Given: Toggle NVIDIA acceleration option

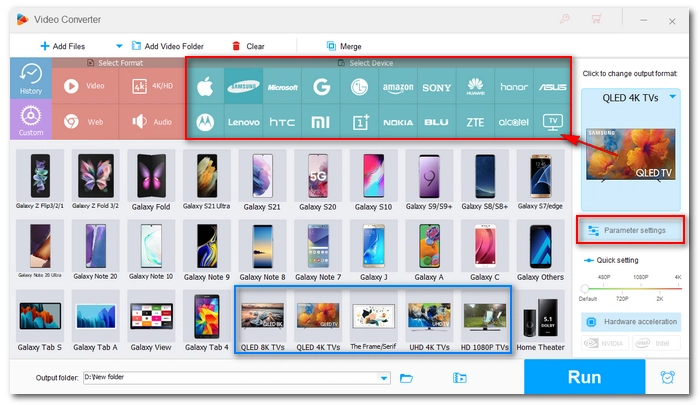Looking at the screenshot, I should [605, 343].
